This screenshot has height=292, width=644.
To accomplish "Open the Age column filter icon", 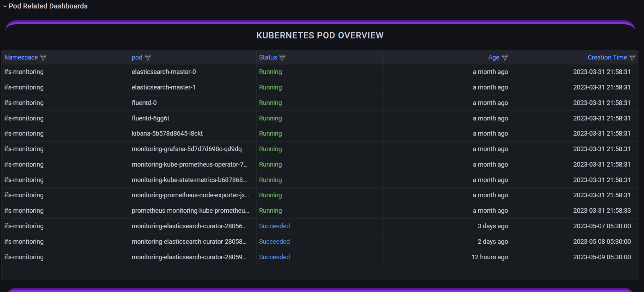I will [505, 58].
